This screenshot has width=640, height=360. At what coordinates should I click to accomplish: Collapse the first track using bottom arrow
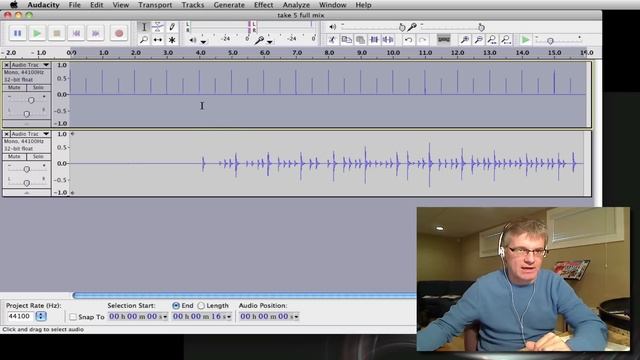tap(27, 124)
